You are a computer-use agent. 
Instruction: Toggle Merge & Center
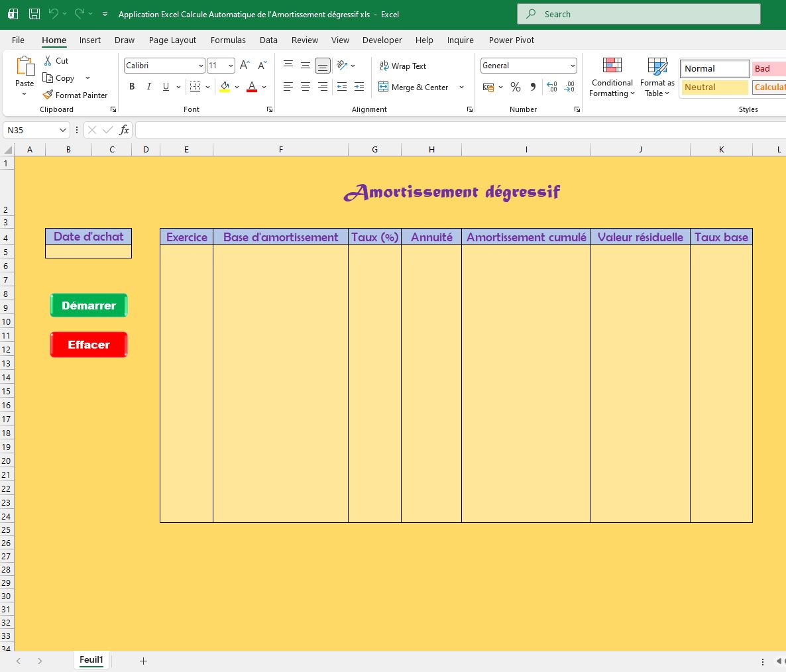pos(414,87)
